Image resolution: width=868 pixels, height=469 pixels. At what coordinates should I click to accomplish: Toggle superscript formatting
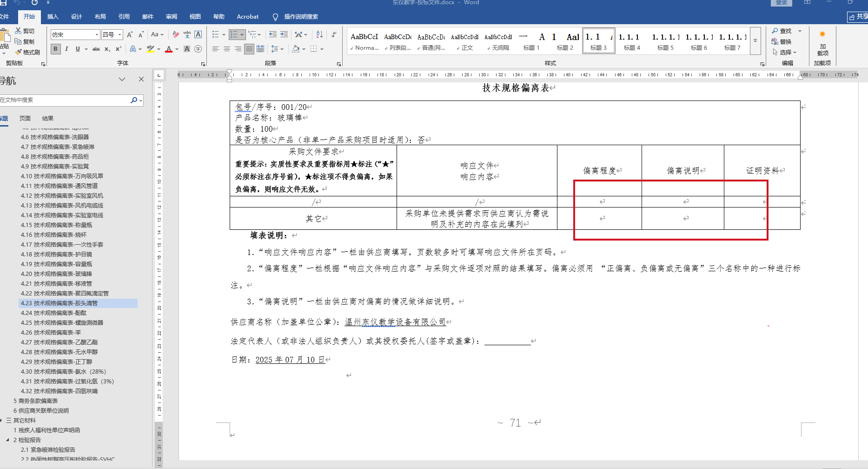[x=119, y=49]
